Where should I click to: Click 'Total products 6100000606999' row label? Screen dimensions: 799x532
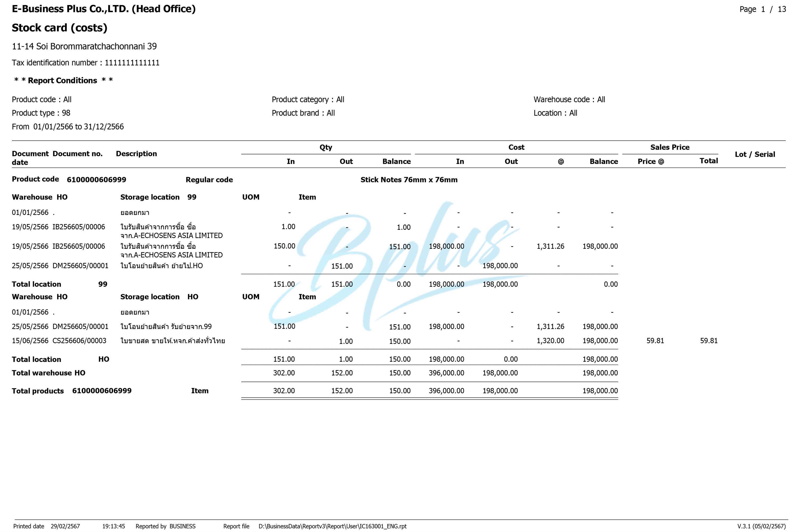tap(72, 391)
